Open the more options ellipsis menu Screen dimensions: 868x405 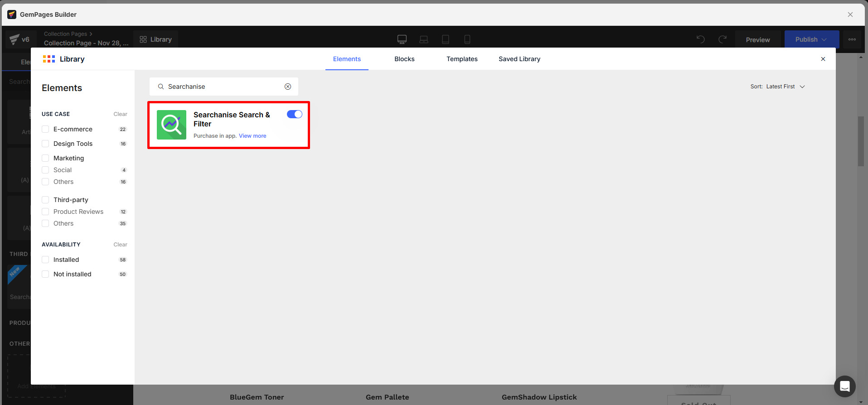852,39
